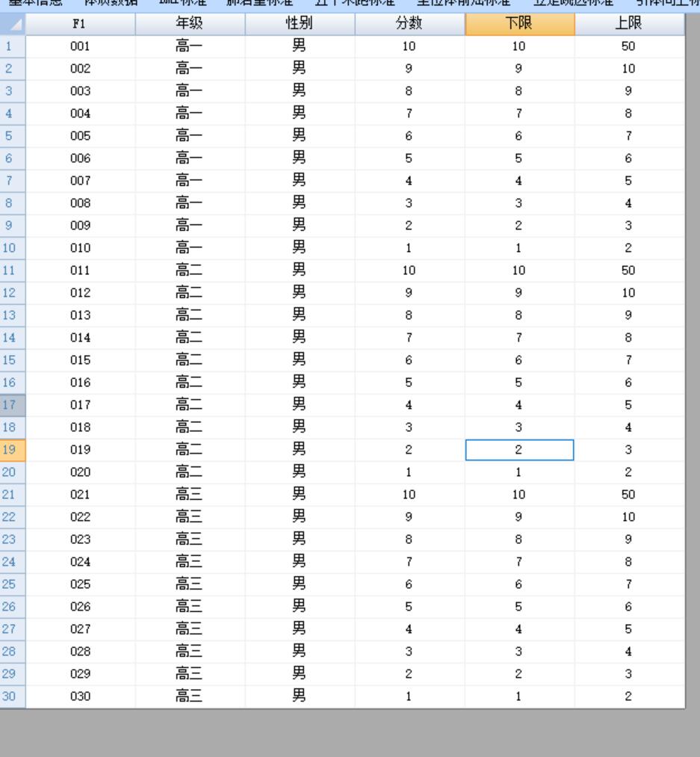Click the F1 column header
Screen dimensions: 700x757
pos(80,24)
